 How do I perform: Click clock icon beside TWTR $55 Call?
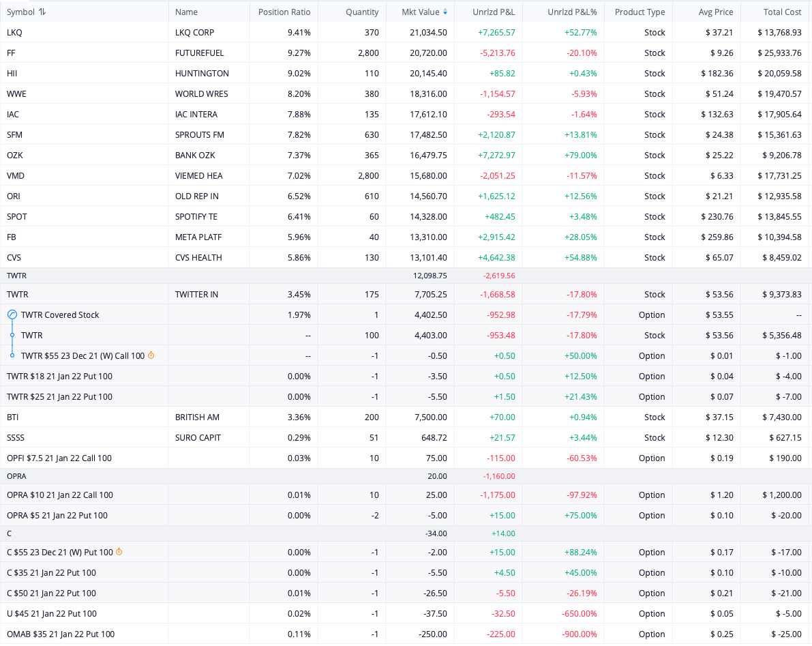click(x=151, y=355)
